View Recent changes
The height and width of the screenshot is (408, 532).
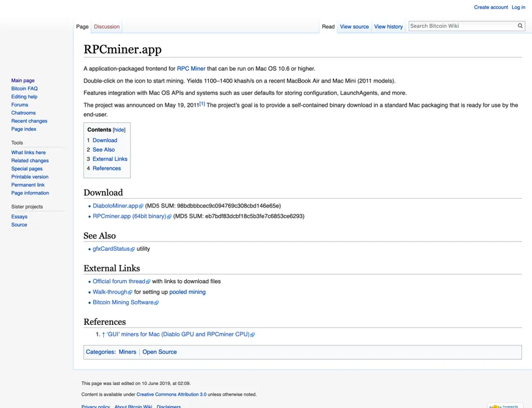pos(29,121)
